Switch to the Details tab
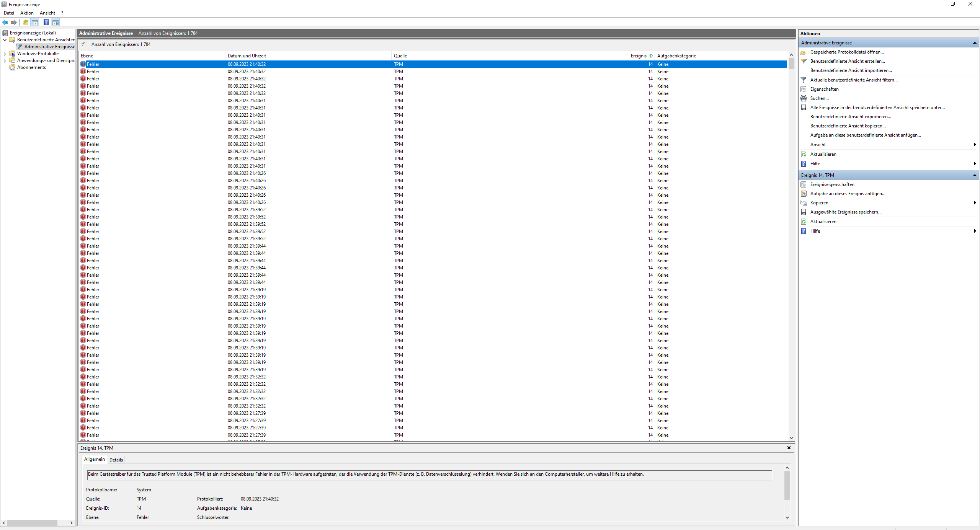This screenshot has height=530, width=980. (x=116, y=460)
